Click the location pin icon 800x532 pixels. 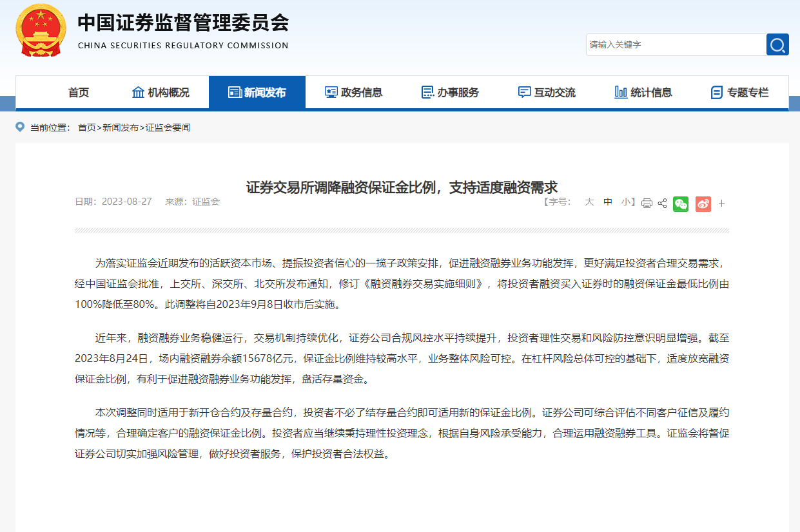pyautogui.click(x=20, y=127)
